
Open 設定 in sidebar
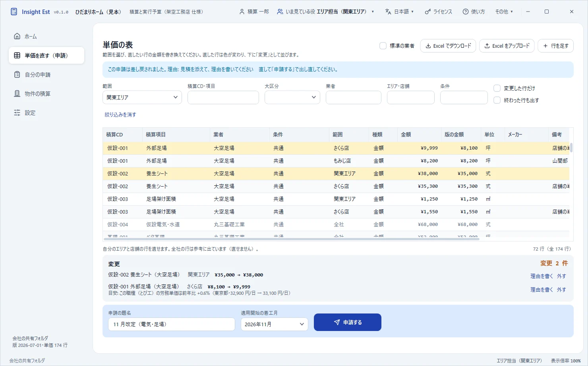pos(46,113)
